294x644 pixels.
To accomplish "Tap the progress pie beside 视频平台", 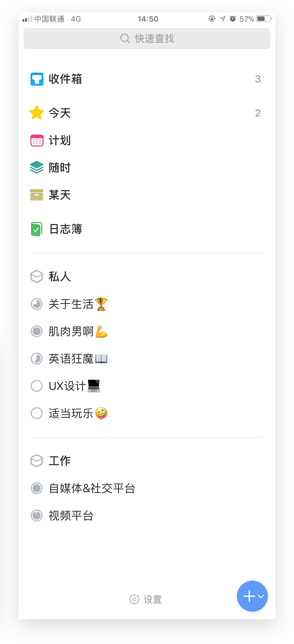I will pos(37,516).
